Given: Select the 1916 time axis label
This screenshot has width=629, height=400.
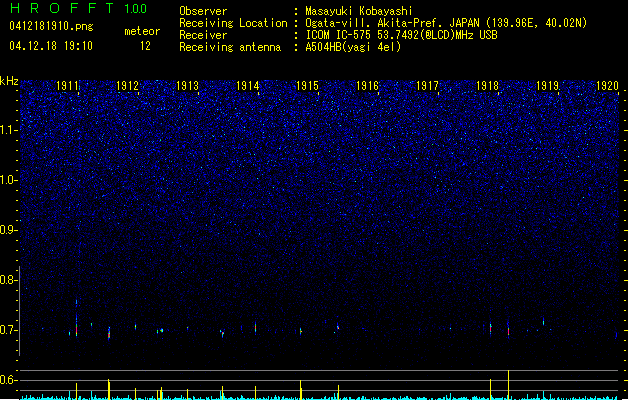Looking at the screenshot, I should pos(367,86).
